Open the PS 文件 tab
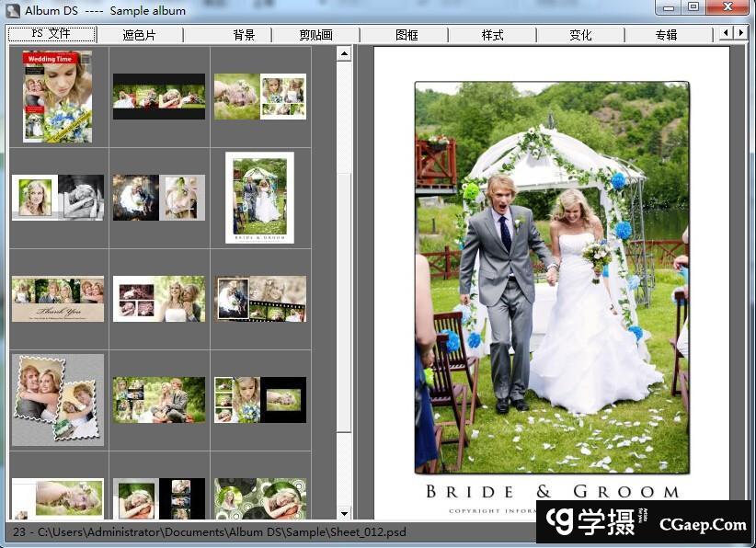 (x=52, y=34)
